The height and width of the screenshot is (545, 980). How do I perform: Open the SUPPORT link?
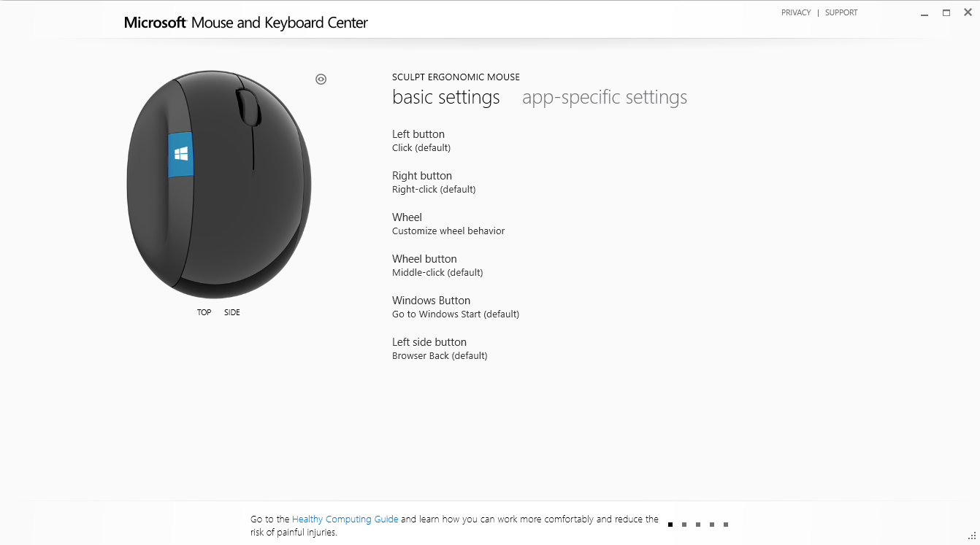pos(841,12)
